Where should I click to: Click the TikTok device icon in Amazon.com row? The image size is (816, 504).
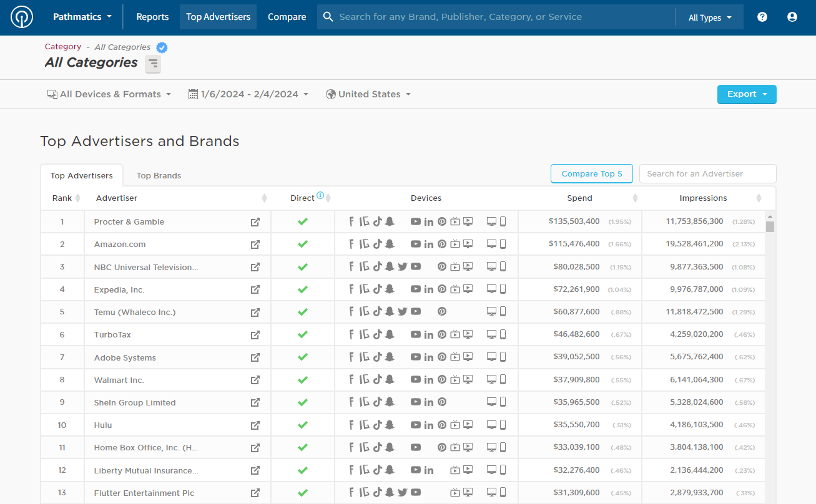(377, 244)
